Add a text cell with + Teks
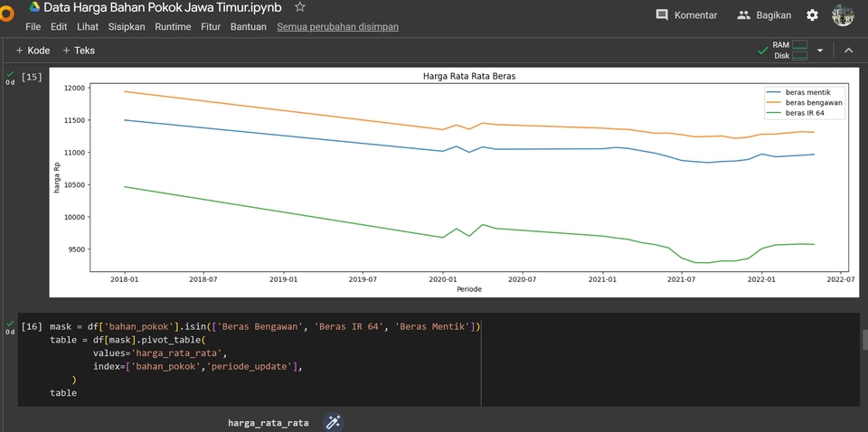 point(79,51)
